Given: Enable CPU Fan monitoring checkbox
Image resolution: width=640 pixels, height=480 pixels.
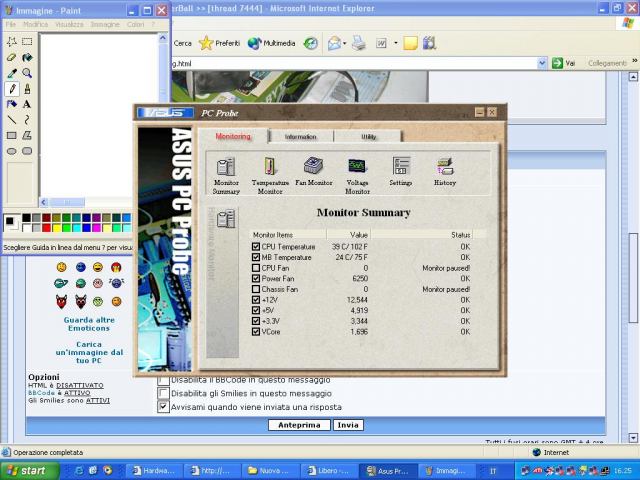Looking at the screenshot, I should tap(256, 268).
